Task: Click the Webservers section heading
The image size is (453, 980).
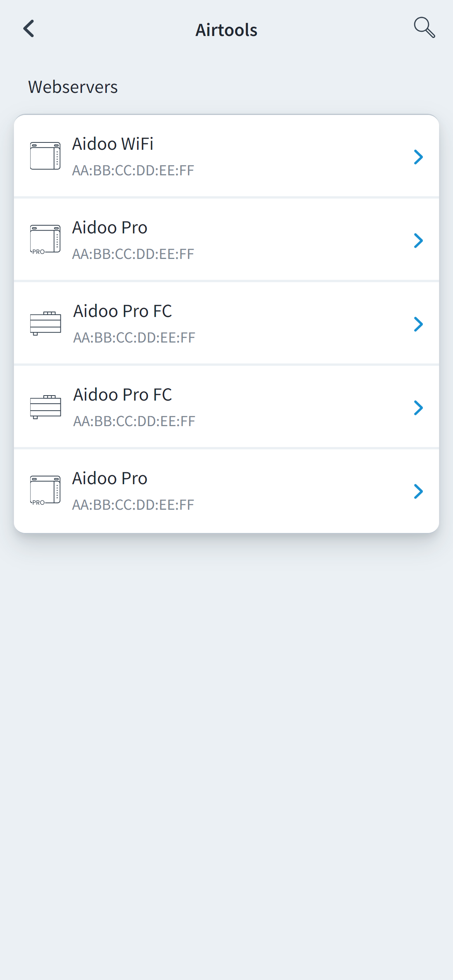Action: pyautogui.click(x=73, y=87)
